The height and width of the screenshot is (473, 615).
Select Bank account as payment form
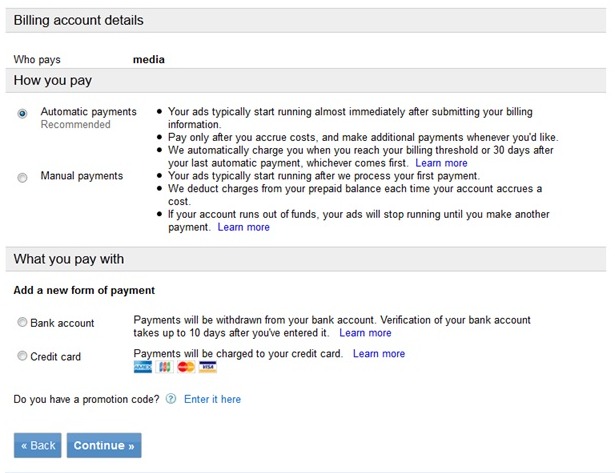(22, 322)
